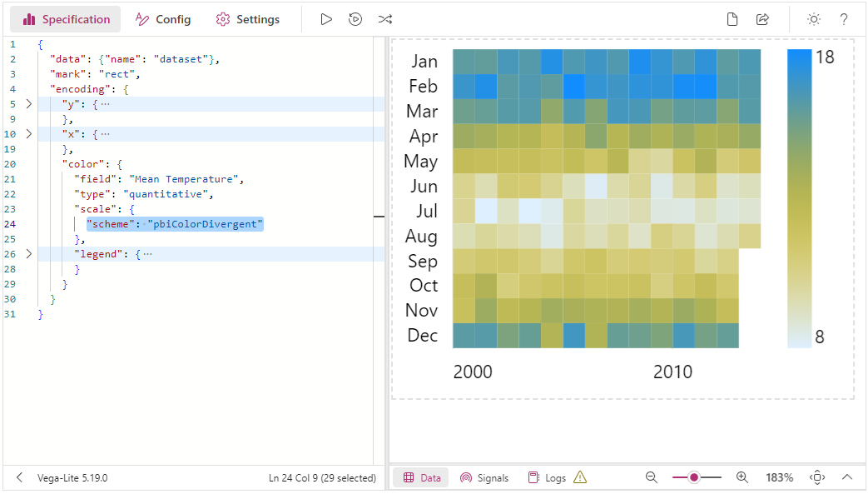Click the export share icon
Image resolution: width=868 pixels, height=494 pixels.
(x=763, y=19)
